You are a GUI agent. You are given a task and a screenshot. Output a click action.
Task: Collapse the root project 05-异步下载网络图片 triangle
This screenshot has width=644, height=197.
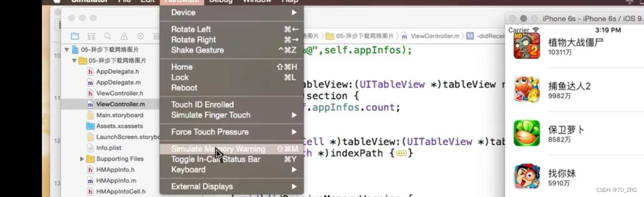point(67,49)
